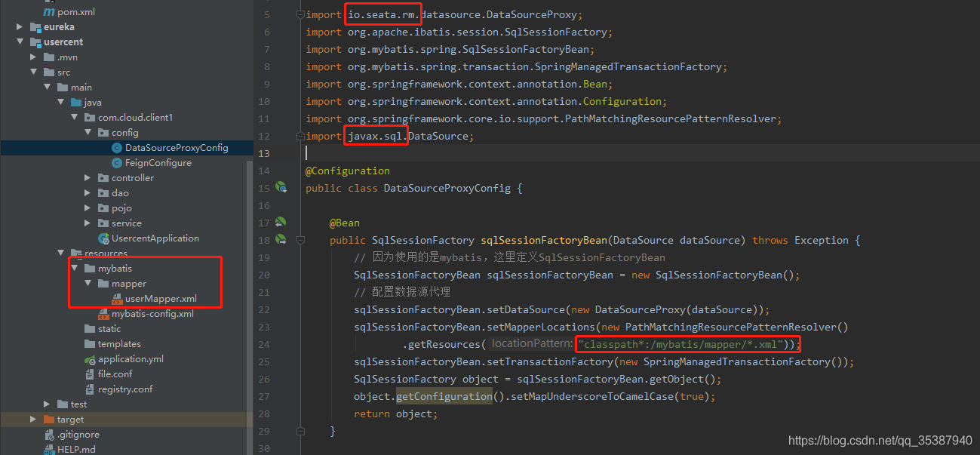The width and height of the screenshot is (980, 455).
Task: Click the userMapper.xml file icon
Action: pos(117,299)
